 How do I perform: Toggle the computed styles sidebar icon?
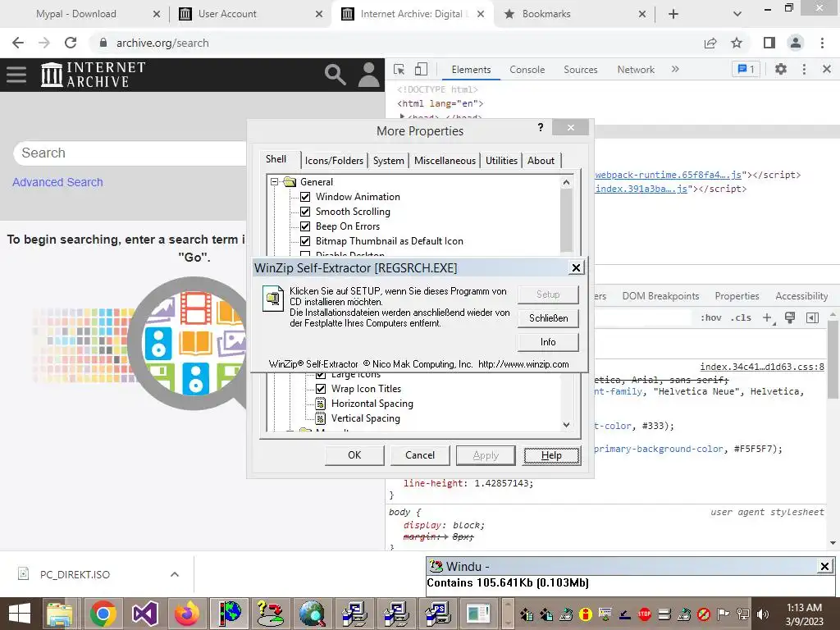tap(812, 317)
